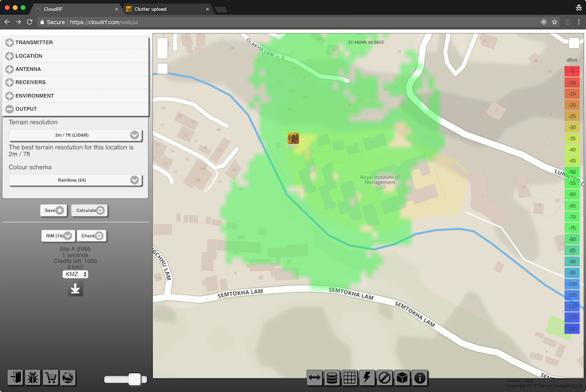Open the shopping cart icon
Image resolution: width=586 pixels, height=392 pixels.
[51, 377]
